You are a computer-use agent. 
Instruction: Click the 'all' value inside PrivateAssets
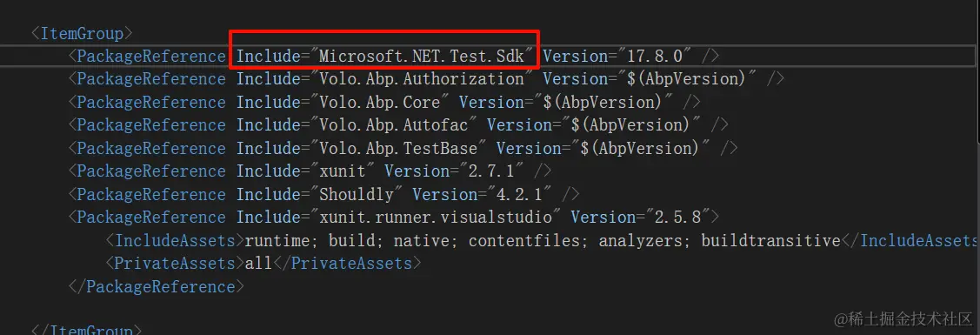point(258,264)
